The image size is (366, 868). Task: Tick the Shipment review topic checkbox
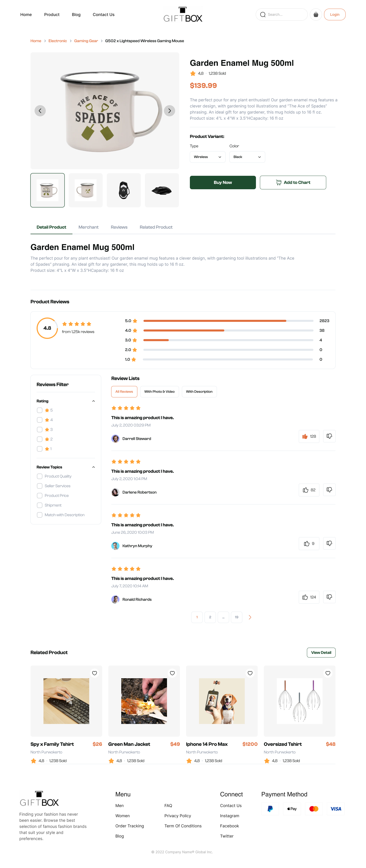(x=40, y=506)
